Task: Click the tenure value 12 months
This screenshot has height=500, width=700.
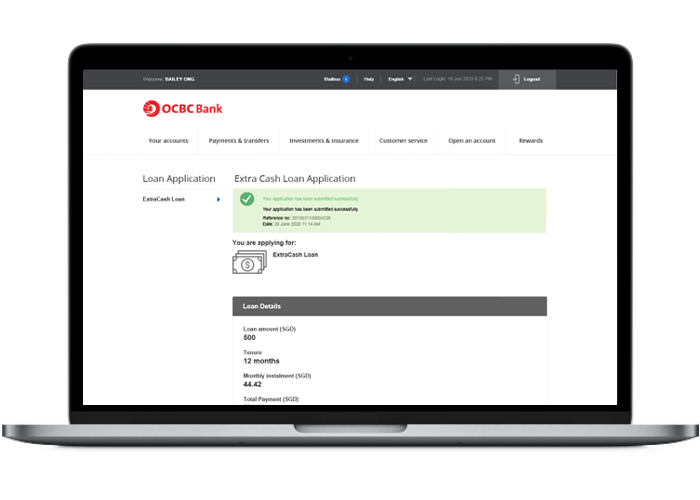Action: 261,361
